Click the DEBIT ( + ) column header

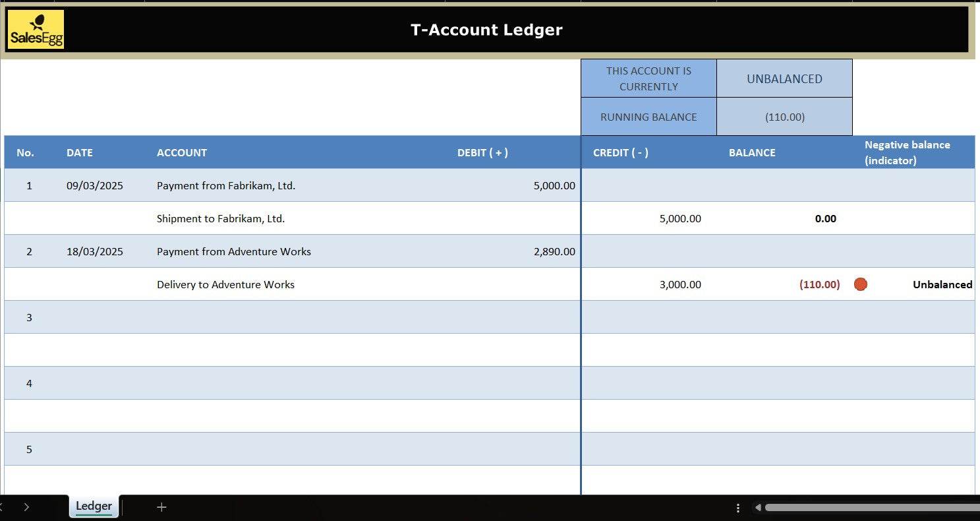coord(482,152)
